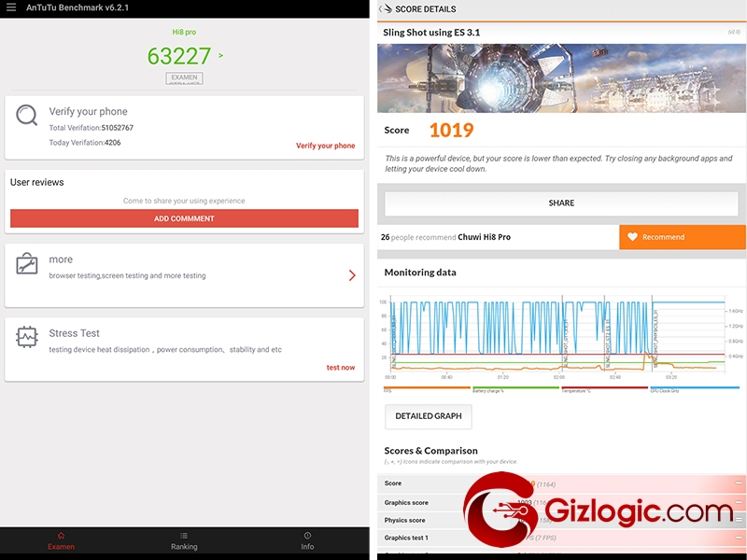Screen dimensions: 747x560
Task: Tap the 63227 AnTuTu score
Action: (179, 56)
